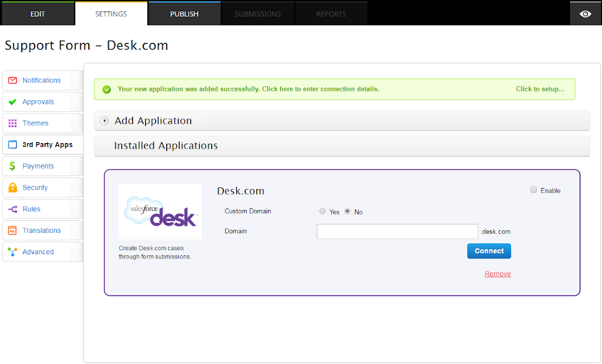
Task: Select No for Custom Domain
Action: point(348,211)
